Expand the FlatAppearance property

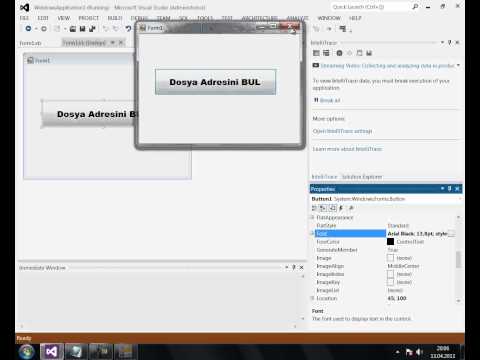[313, 217]
